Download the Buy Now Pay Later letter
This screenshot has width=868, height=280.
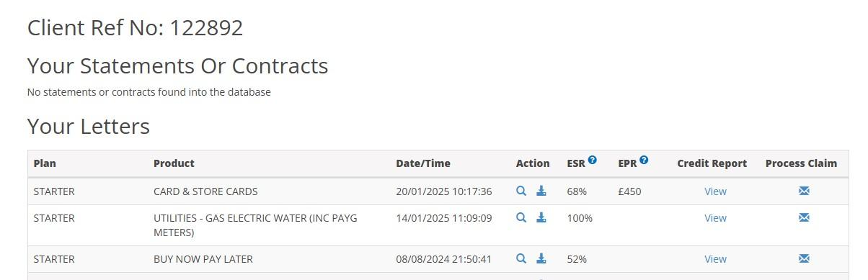coord(541,258)
